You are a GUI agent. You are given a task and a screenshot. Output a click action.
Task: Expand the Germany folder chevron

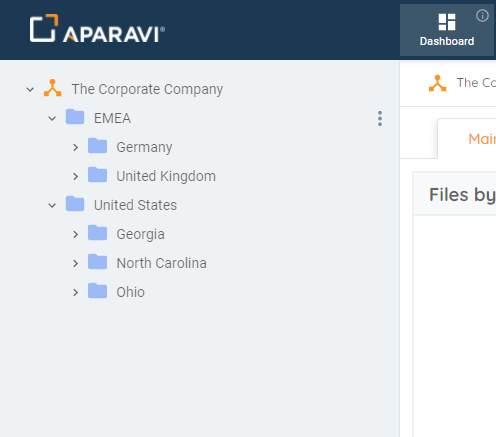click(x=76, y=147)
